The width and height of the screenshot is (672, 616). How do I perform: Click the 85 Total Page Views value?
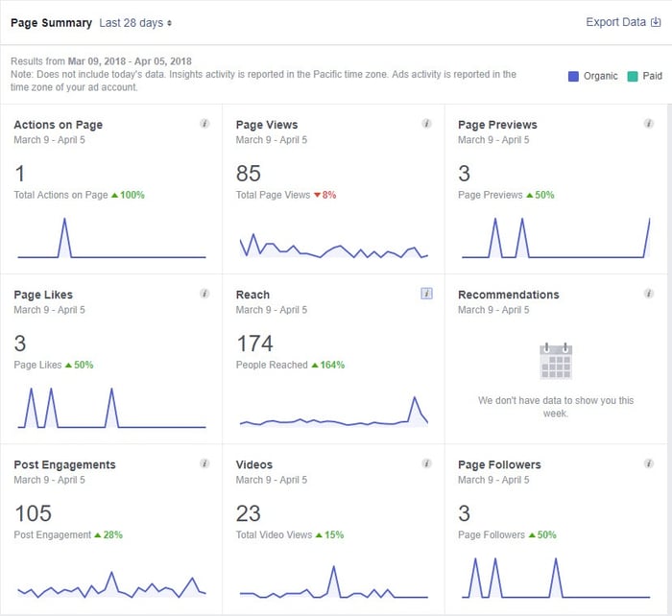coord(248,174)
